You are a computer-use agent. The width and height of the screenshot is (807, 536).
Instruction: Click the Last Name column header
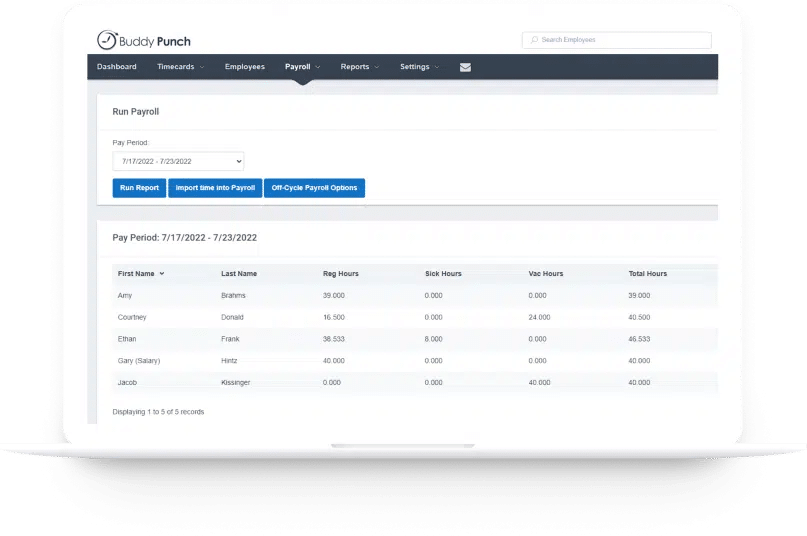239,273
